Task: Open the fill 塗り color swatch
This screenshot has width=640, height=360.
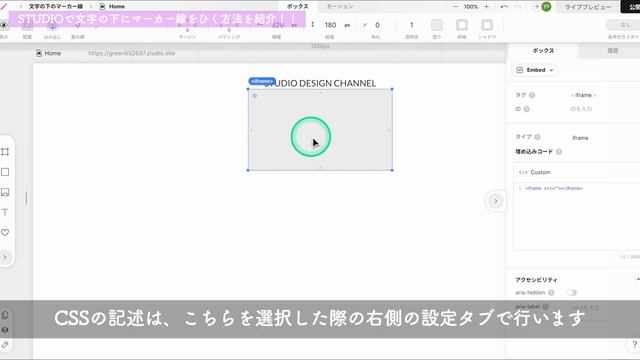Action: pos(437,25)
